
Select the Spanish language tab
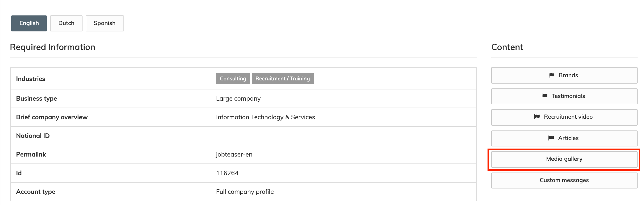(x=105, y=23)
